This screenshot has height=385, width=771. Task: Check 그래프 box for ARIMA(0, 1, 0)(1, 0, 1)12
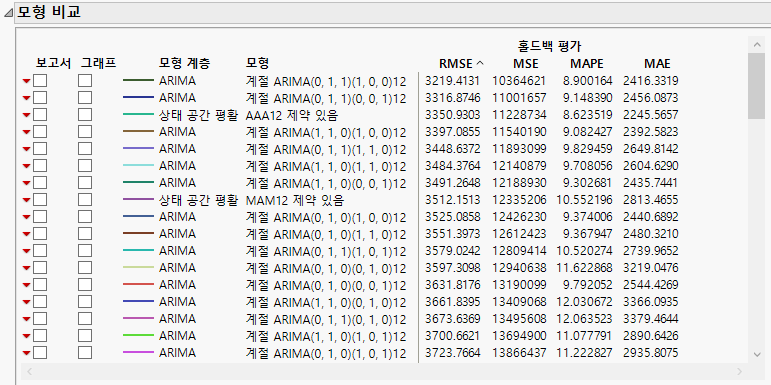(x=85, y=353)
